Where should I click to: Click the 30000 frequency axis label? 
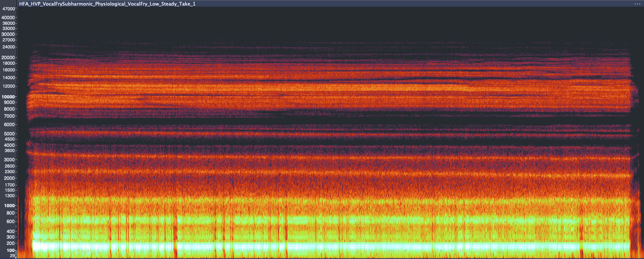[8, 34]
